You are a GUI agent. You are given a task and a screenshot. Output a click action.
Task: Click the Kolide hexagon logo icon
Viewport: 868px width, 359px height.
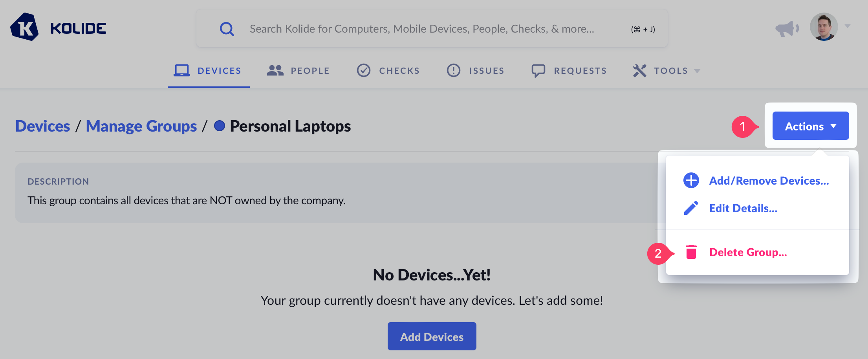point(24,27)
